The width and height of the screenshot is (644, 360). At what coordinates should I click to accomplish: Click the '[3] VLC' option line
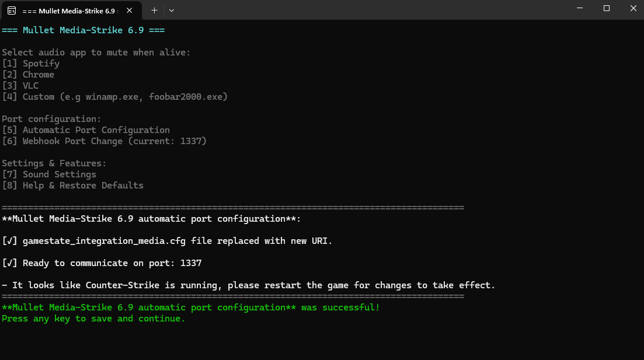[20, 86]
